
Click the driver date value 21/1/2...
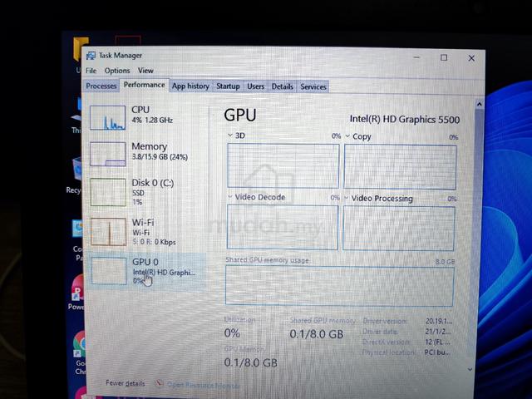click(438, 332)
